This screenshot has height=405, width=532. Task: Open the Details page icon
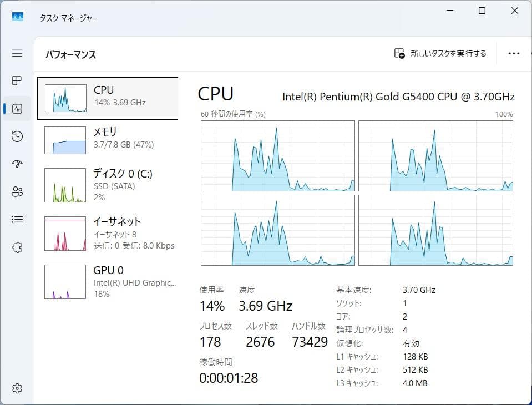pos(17,219)
